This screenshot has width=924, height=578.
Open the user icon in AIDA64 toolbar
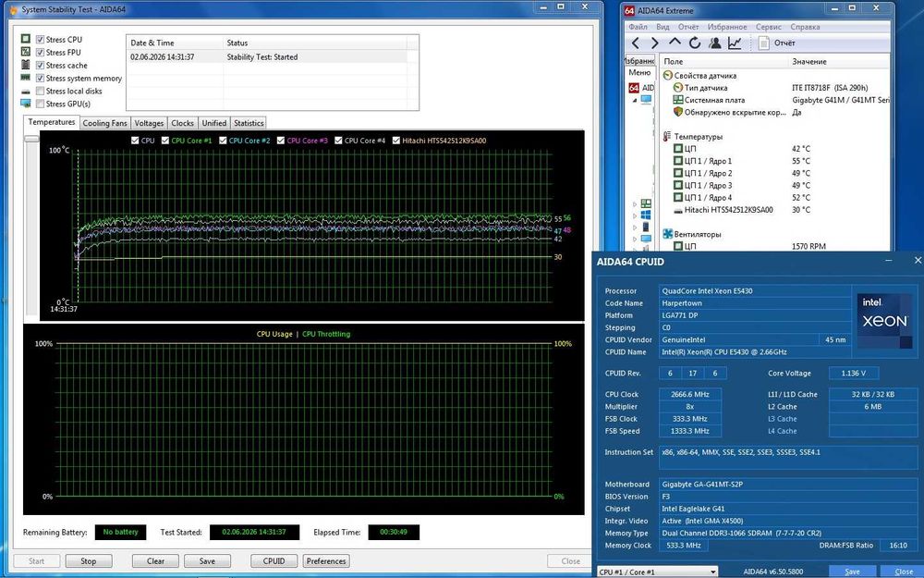pos(715,43)
